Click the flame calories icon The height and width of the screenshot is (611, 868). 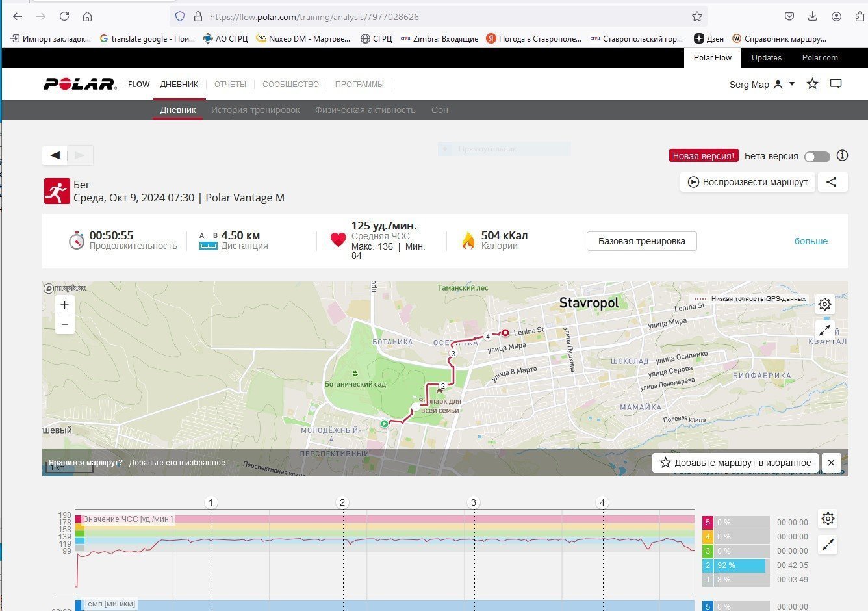(468, 240)
